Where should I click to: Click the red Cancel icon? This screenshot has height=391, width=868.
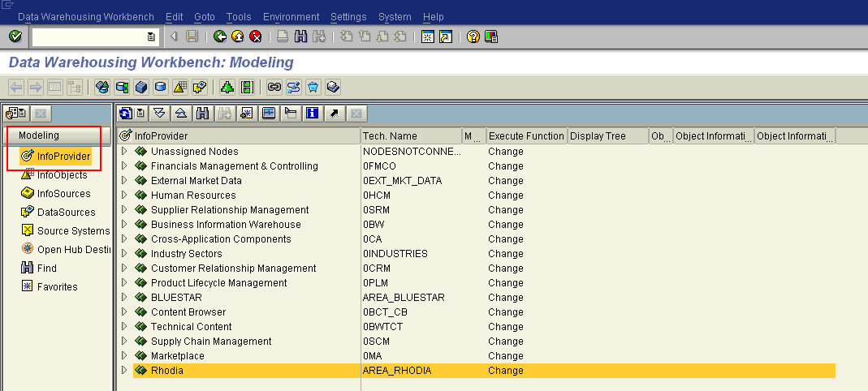click(x=255, y=37)
